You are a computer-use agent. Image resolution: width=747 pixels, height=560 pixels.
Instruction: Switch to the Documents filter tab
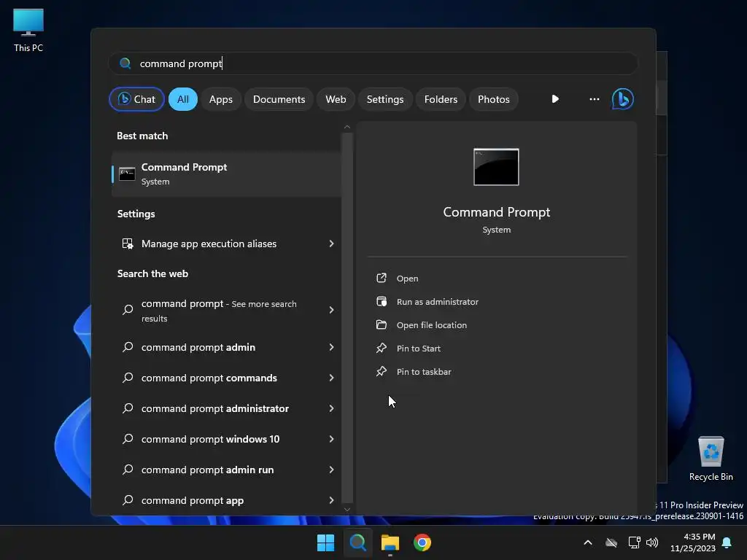coord(279,99)
